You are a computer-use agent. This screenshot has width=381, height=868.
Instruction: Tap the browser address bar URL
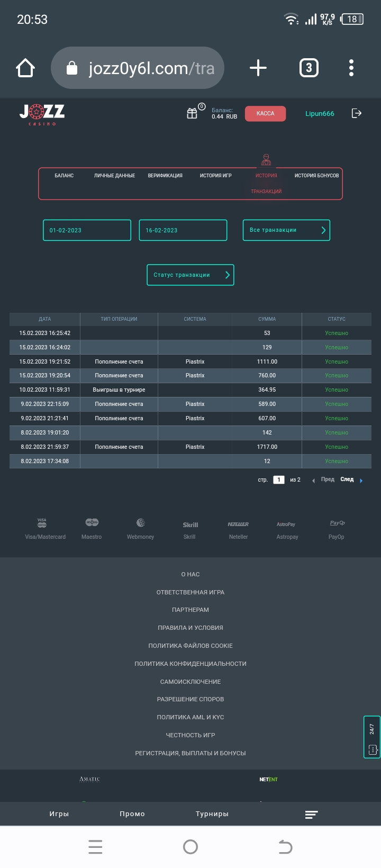[151, 68]
